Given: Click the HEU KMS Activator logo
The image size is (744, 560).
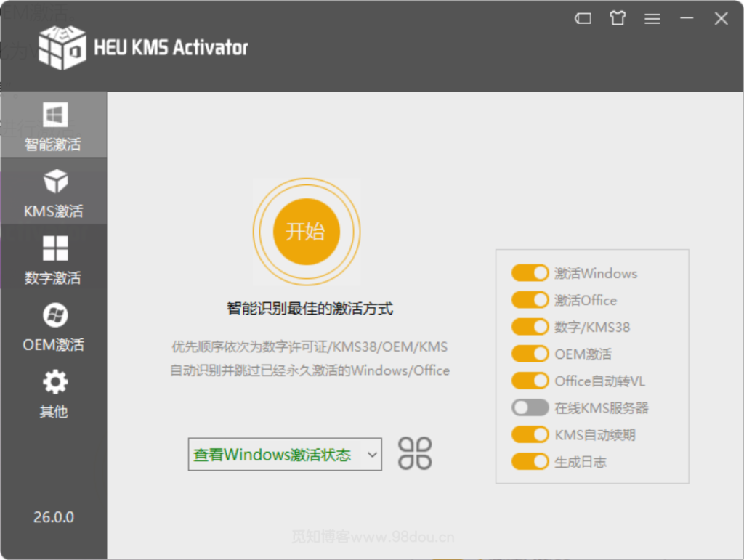Looking at the screenshot, I should tap(142, 46).
